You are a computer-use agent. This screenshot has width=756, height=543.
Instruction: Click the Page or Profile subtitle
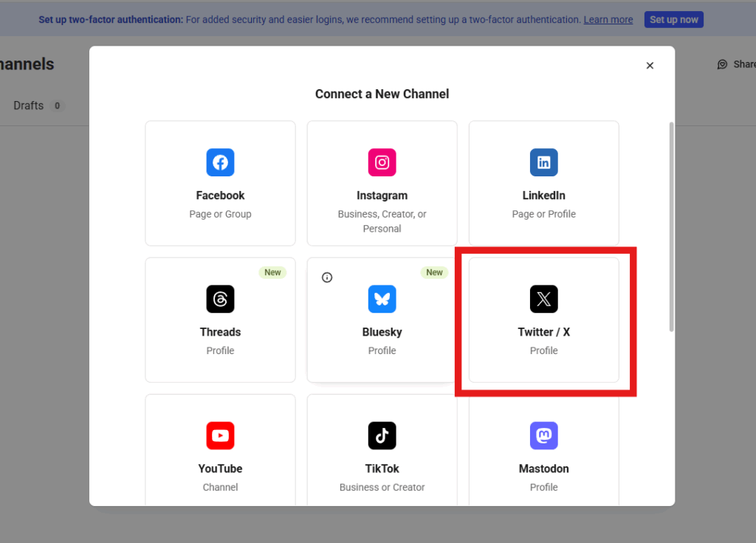[544, 214]
